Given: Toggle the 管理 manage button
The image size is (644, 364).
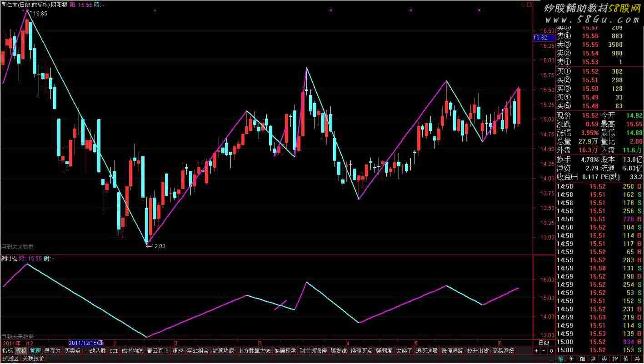Looking at the screenshot, I should coord(35,351).
